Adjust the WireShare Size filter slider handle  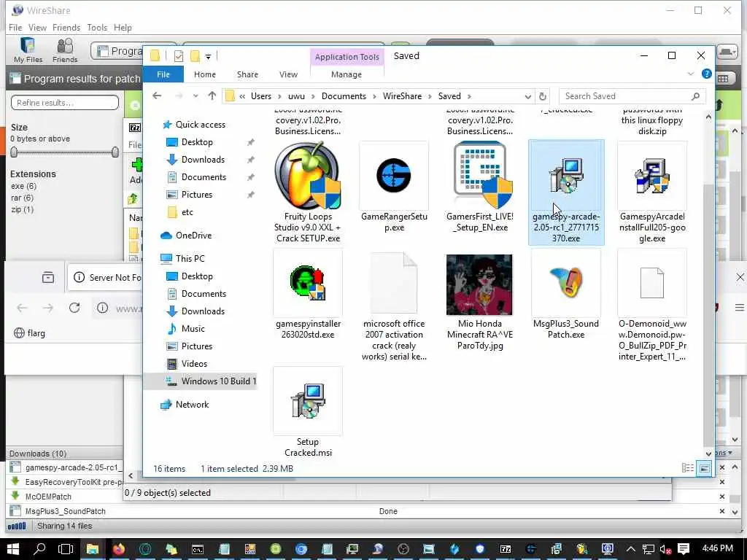point(14,152)
